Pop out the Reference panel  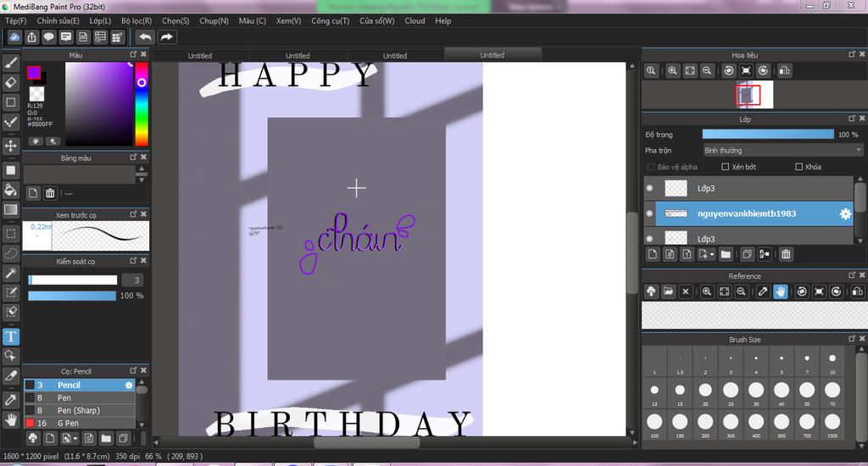pyautogui.click(x=852, y=275)
